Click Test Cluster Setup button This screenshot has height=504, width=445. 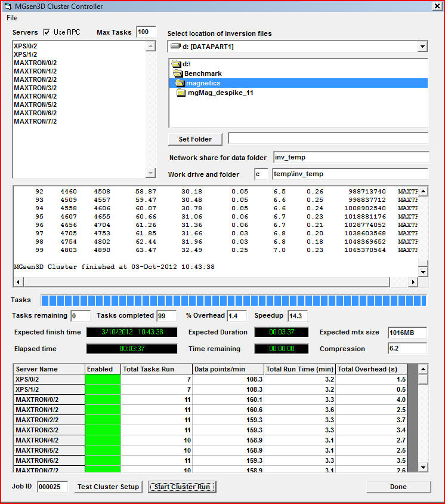(x=108, y=487)
